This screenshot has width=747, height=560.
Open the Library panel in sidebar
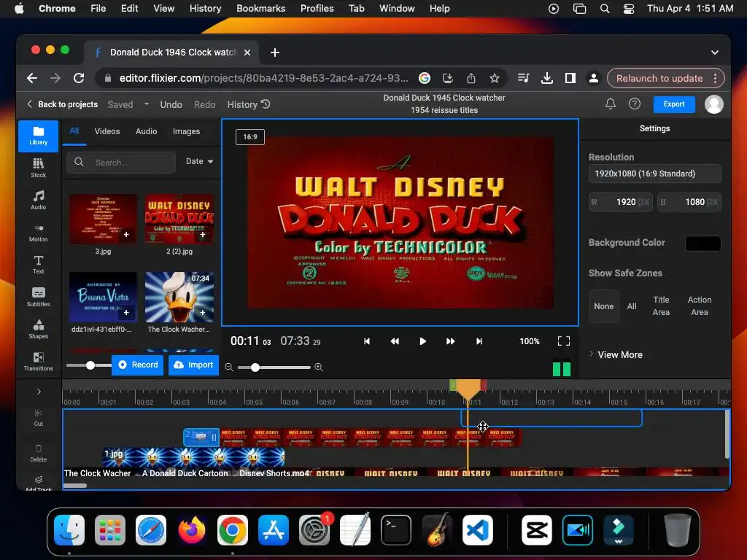[x=38, y=136]
